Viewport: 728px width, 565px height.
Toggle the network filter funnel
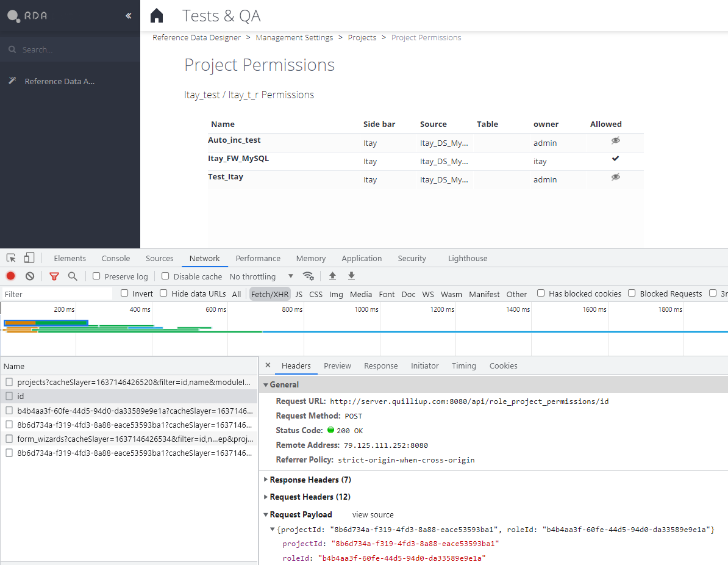point(54,276)
